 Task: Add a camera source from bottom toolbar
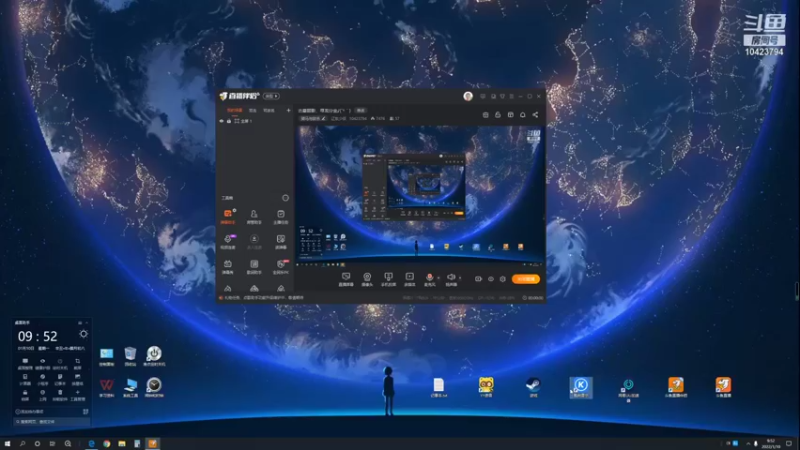367,277
